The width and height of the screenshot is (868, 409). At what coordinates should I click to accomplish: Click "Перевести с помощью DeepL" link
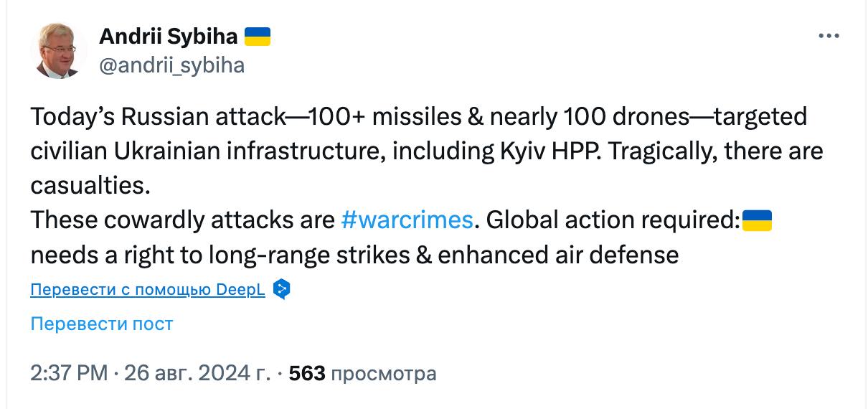(148, 290)
